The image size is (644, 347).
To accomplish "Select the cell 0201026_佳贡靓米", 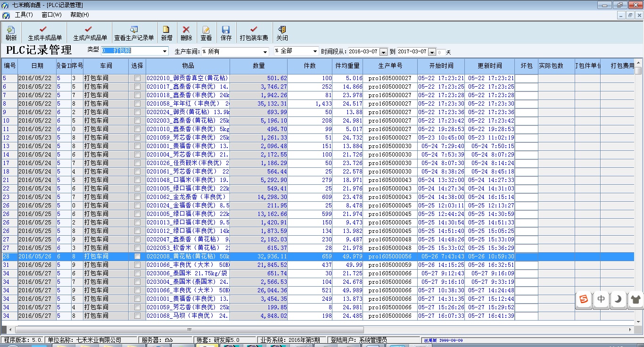I will click(188, 163).
